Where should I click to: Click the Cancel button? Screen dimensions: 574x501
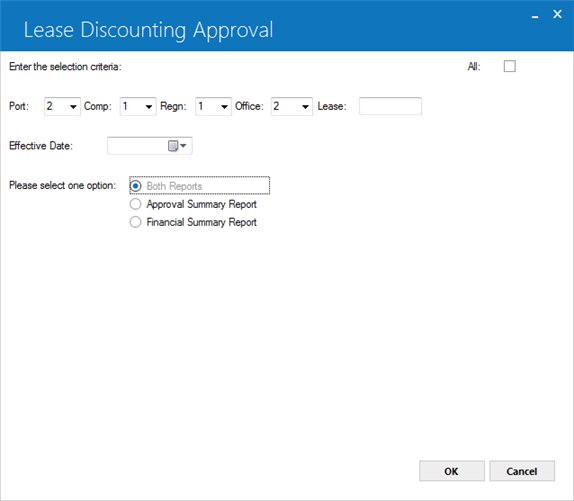pyautogui.click(x=522, y=471)
